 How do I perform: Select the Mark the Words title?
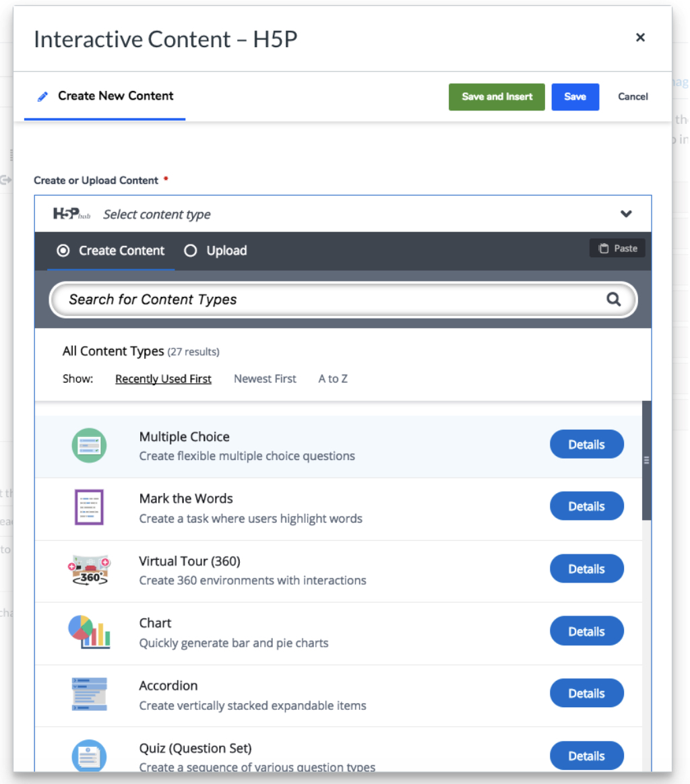tap(185, 498)
